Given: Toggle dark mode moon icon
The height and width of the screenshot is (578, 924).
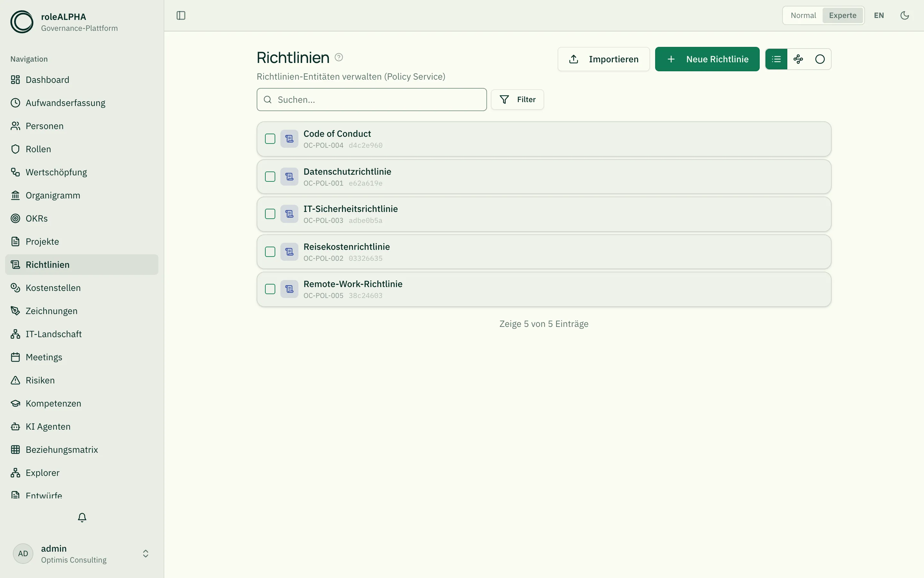Looking at the screenshot, I should click(904, 15).
